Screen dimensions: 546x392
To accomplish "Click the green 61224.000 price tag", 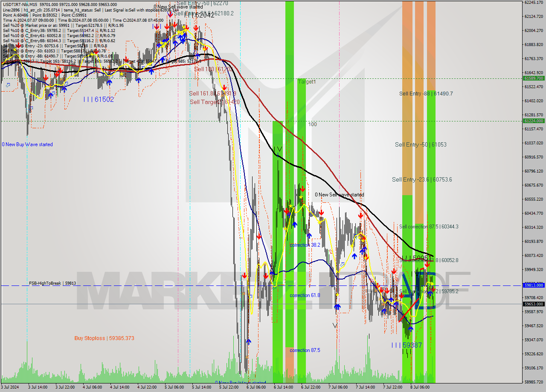I will point(534,121).
